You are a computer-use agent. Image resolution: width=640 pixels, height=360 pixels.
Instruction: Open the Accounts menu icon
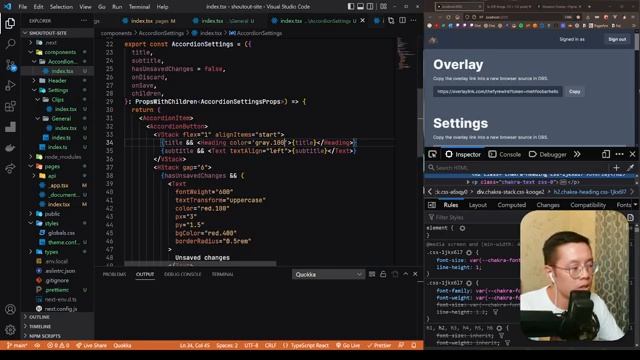(x=10, y=309)
